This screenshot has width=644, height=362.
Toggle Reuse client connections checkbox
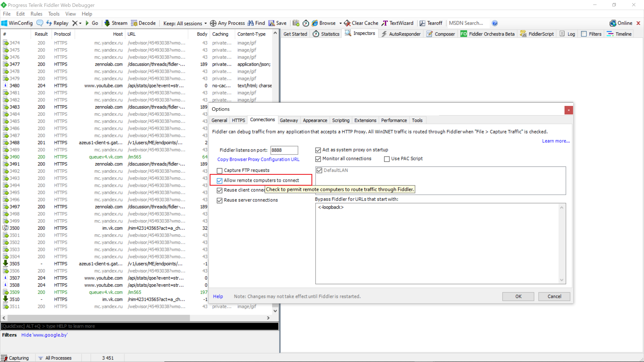point(220,190)
